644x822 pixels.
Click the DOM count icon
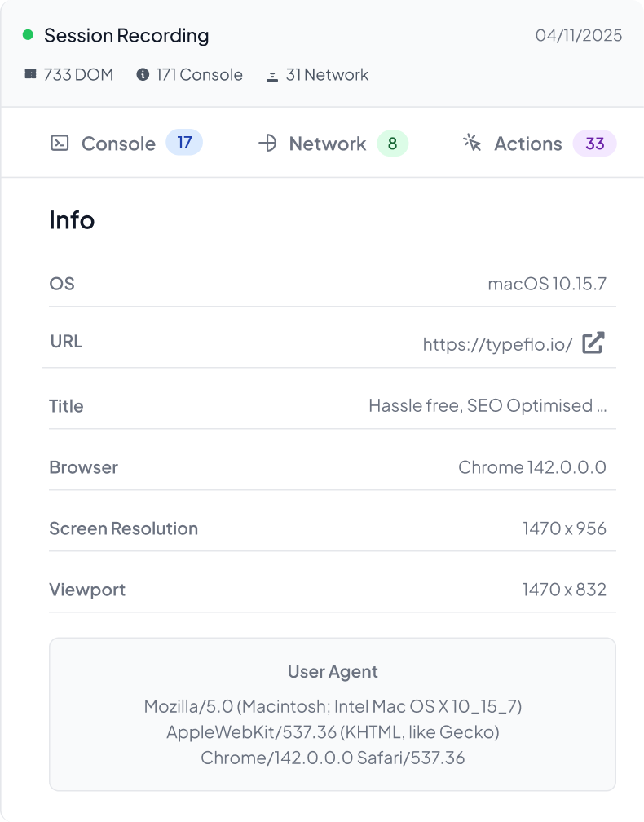[x=31, y=74]
